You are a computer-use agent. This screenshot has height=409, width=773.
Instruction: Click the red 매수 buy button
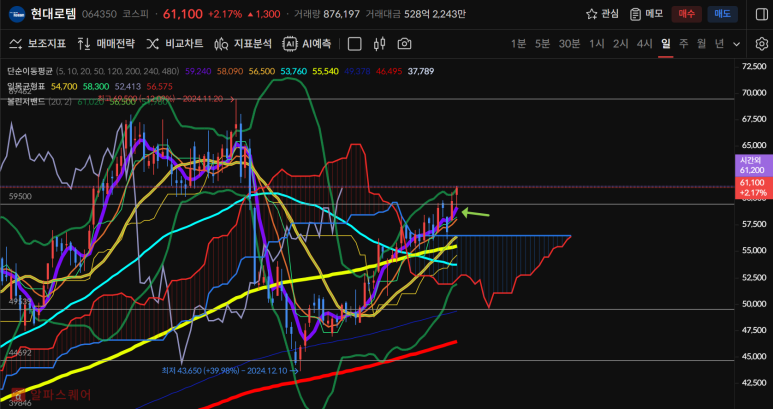tap(686, 14)
